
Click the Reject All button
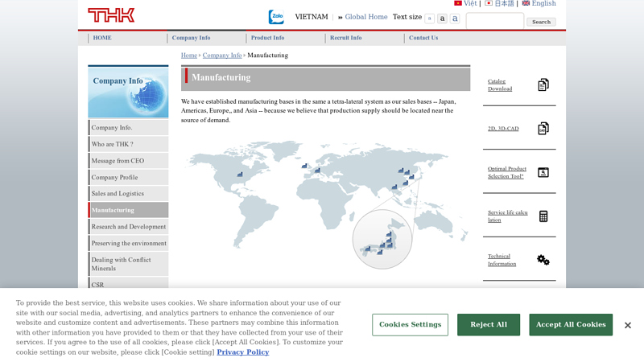[x=489, y=325]
